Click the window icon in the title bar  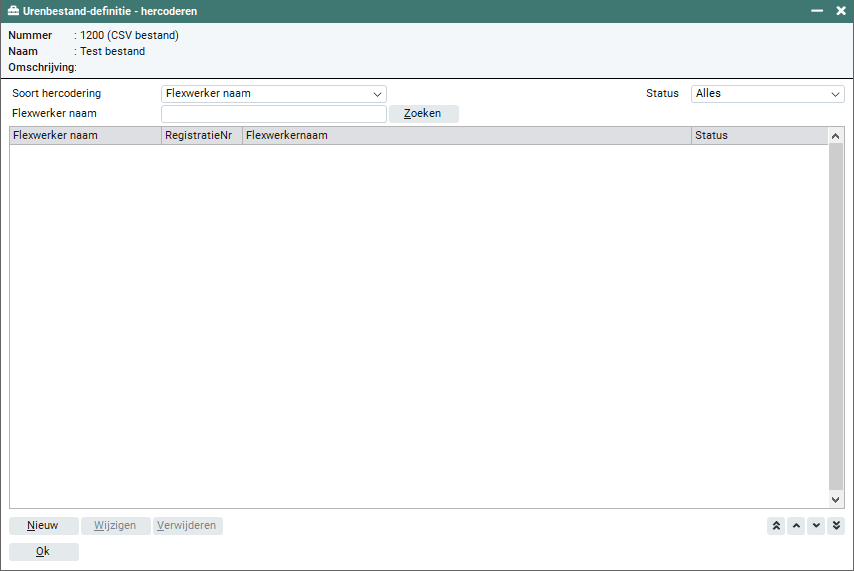pos(12,11)
